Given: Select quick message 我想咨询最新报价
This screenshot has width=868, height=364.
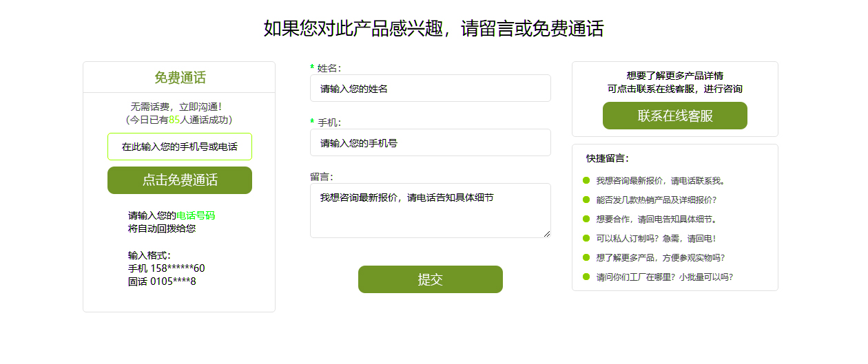Looking at the screenshot, I should click(660, 181).
